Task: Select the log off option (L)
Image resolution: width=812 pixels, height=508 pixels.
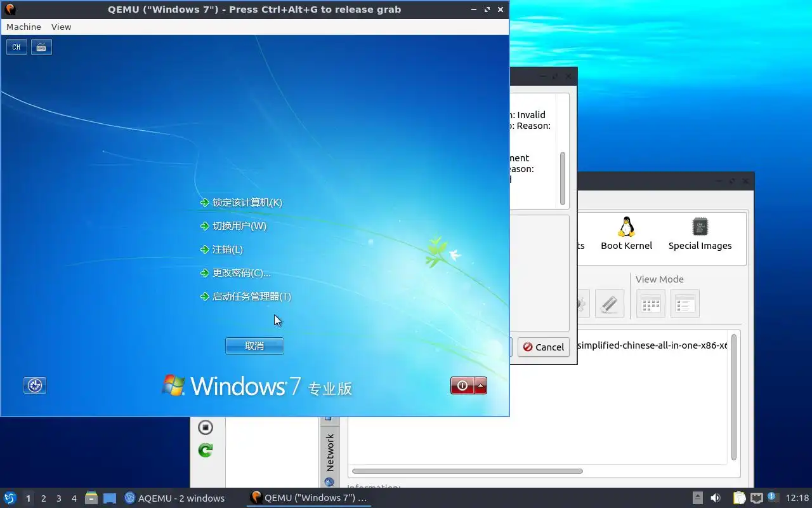Action: click(x=227, y=250)
